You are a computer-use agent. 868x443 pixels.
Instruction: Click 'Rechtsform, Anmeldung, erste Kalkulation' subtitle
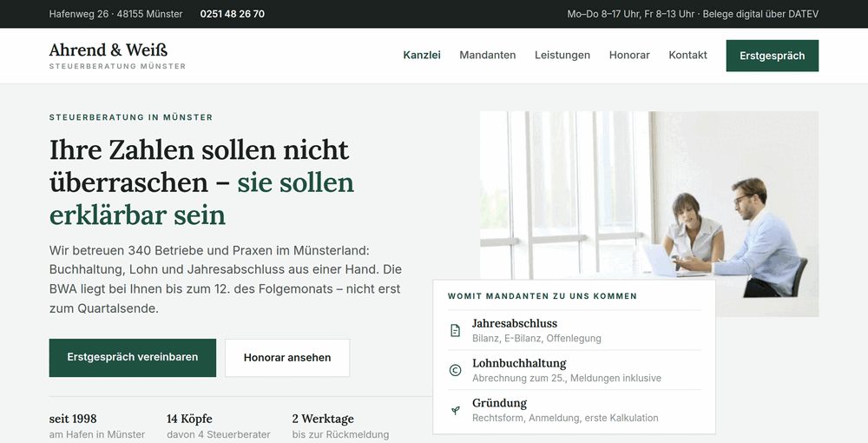pos(565,418)
